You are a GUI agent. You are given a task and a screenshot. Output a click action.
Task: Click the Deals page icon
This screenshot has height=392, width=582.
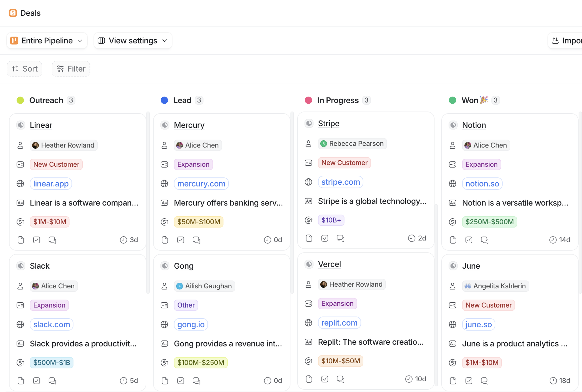pyautogui.click(x=13, y=13)
